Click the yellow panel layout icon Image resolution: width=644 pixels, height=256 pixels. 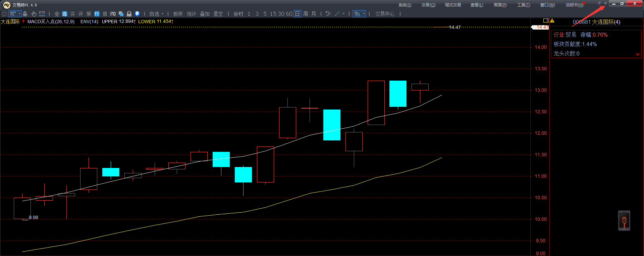[546, 21]
